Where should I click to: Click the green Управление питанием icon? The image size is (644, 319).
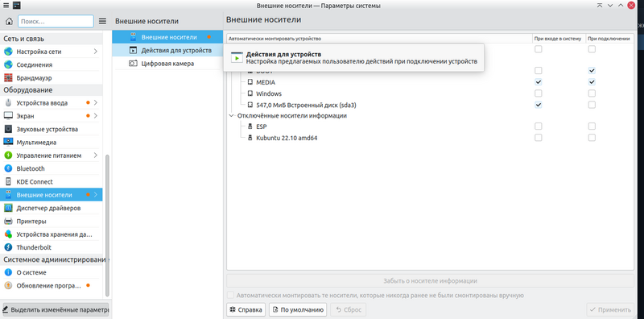point(8,155)
